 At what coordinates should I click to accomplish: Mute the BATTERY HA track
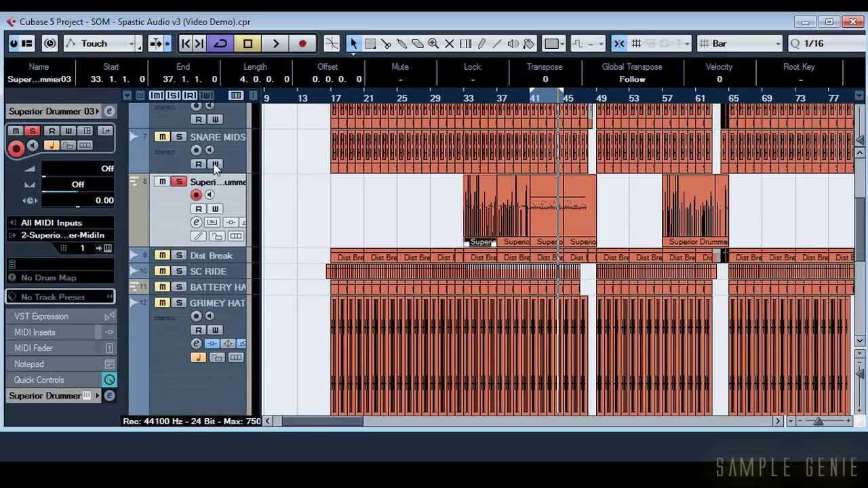point(162,287)
